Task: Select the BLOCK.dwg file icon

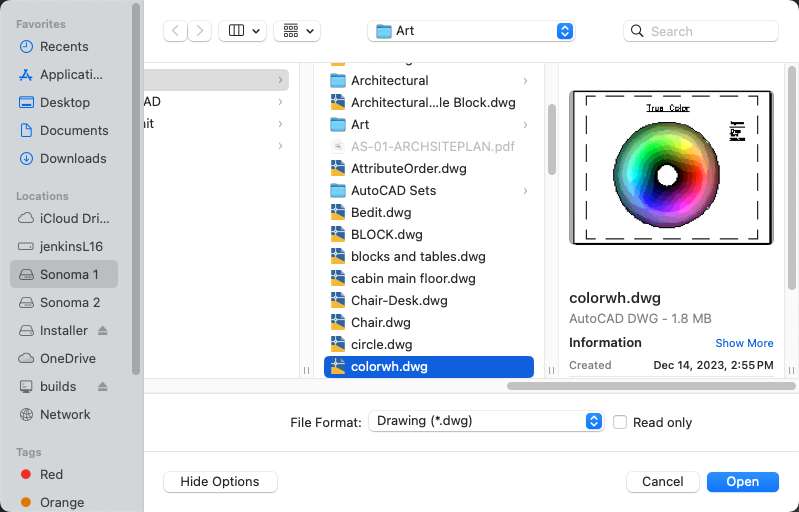Action: pyautogui.click(x=338, y=235)
